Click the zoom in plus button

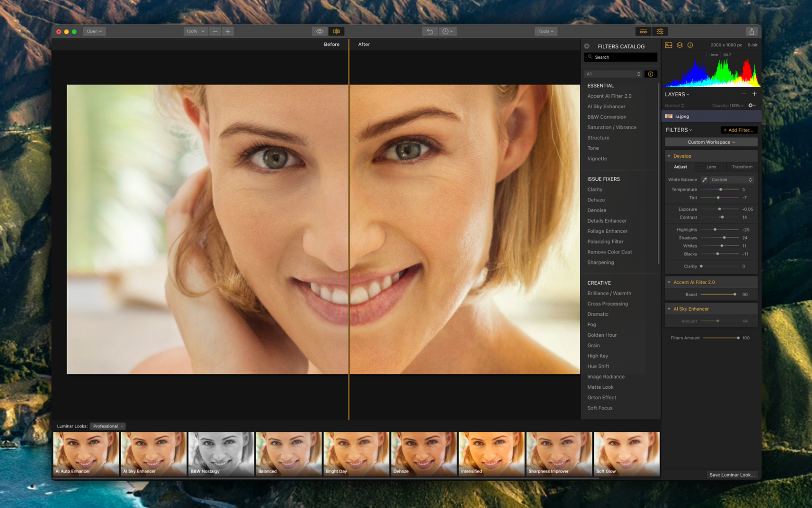click(x=227, y=31)
